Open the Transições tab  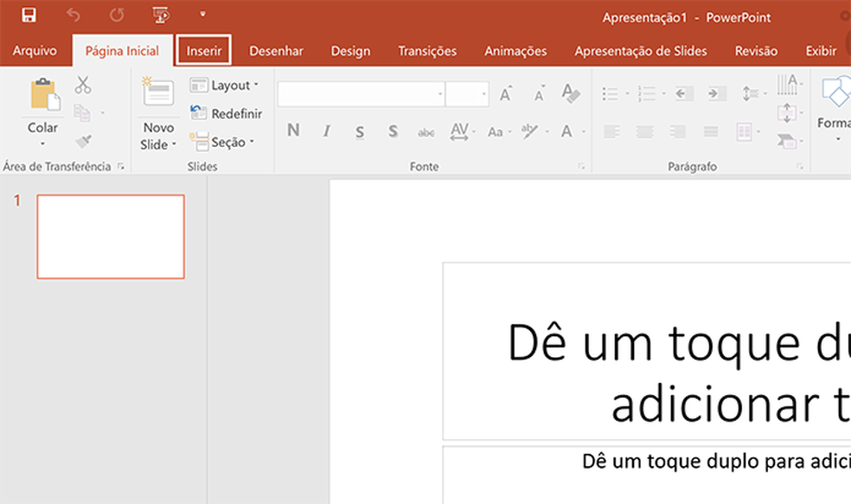click(x=427, y=50)
